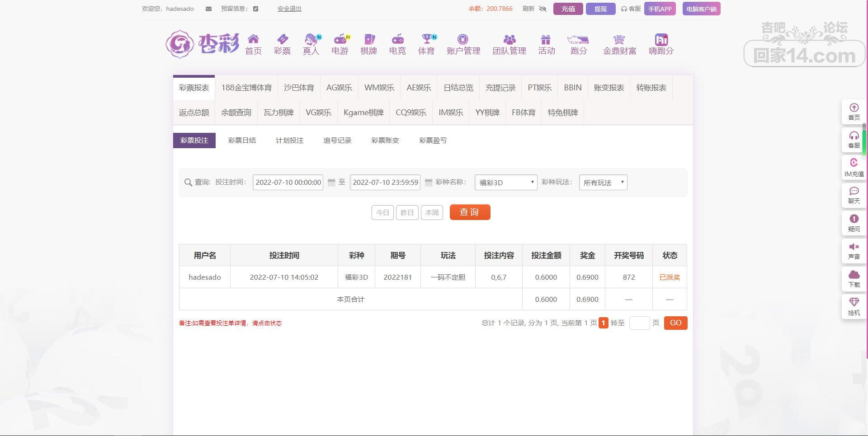
Task: Select the 昨日 quick date filter
Action: [407, 212]
